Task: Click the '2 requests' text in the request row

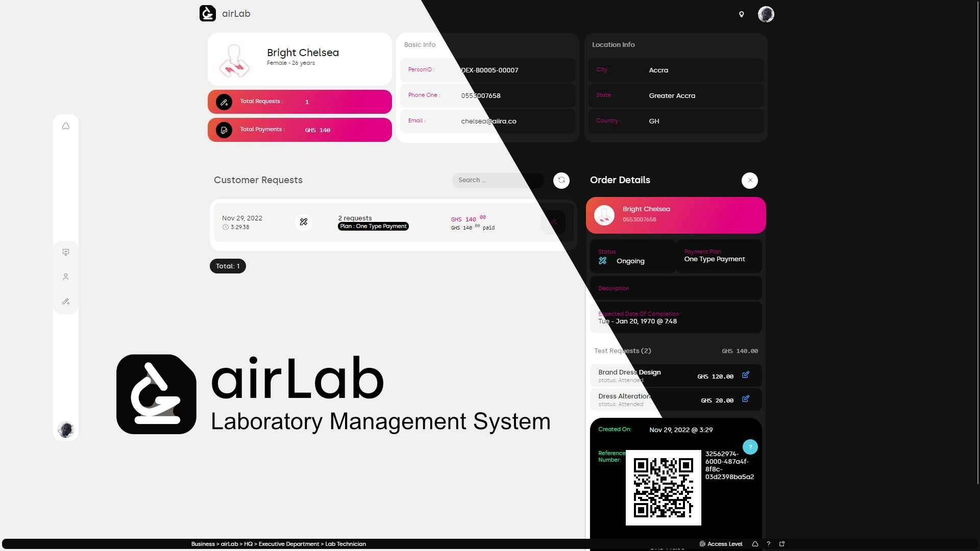Action: [355, 218]
